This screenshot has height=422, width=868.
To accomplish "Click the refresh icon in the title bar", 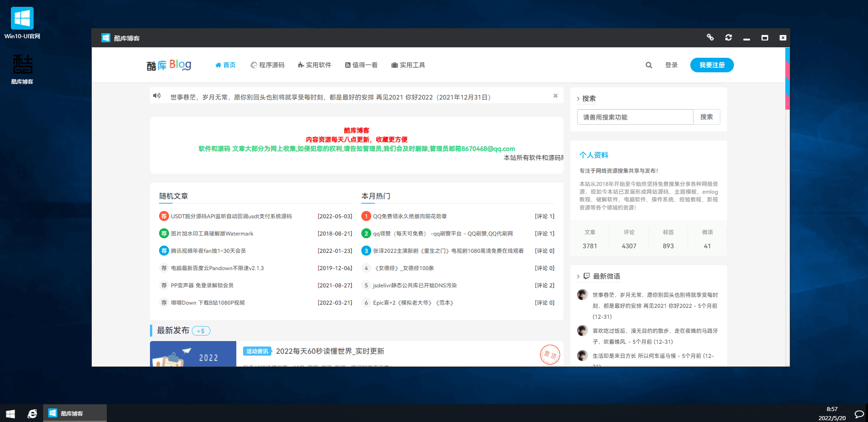I will click(728, 37).
